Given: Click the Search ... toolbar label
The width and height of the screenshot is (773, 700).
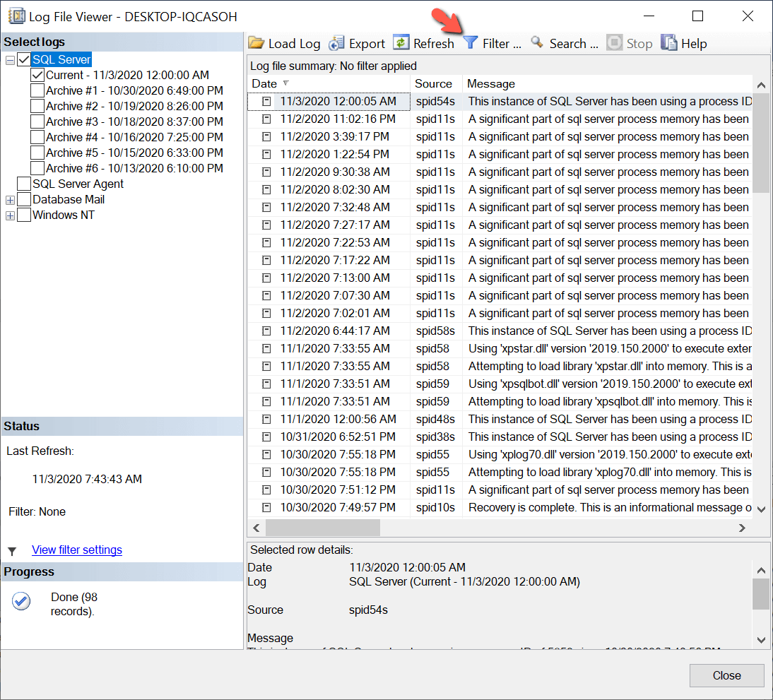Looking at the screenshot, I should coord(574,43).
